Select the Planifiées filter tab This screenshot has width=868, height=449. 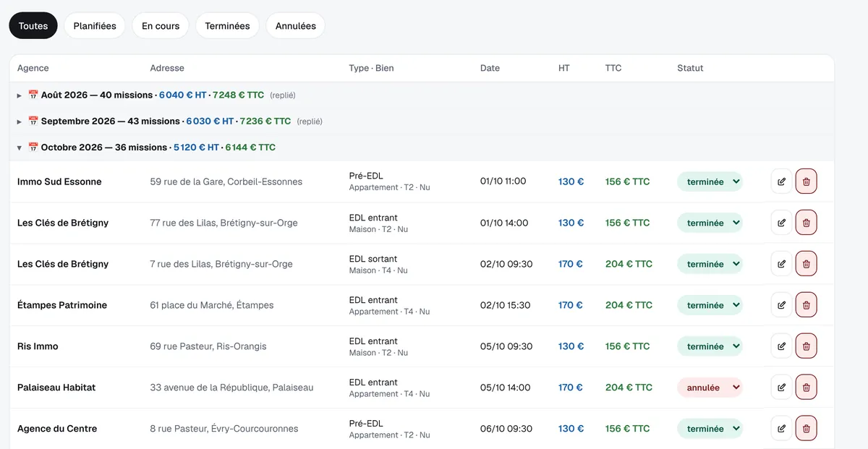click(95, 26)
